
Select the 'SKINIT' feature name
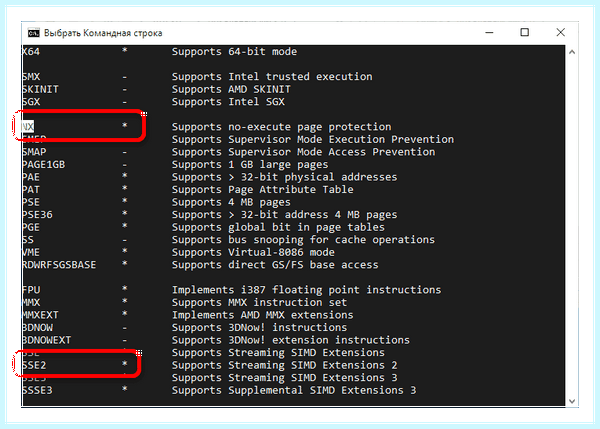tap(40, 90)
